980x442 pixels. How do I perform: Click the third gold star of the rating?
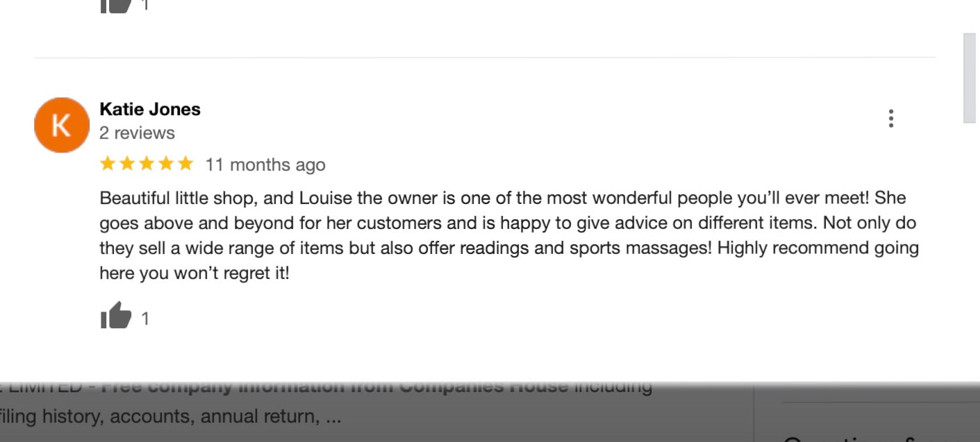coord(147,164)
